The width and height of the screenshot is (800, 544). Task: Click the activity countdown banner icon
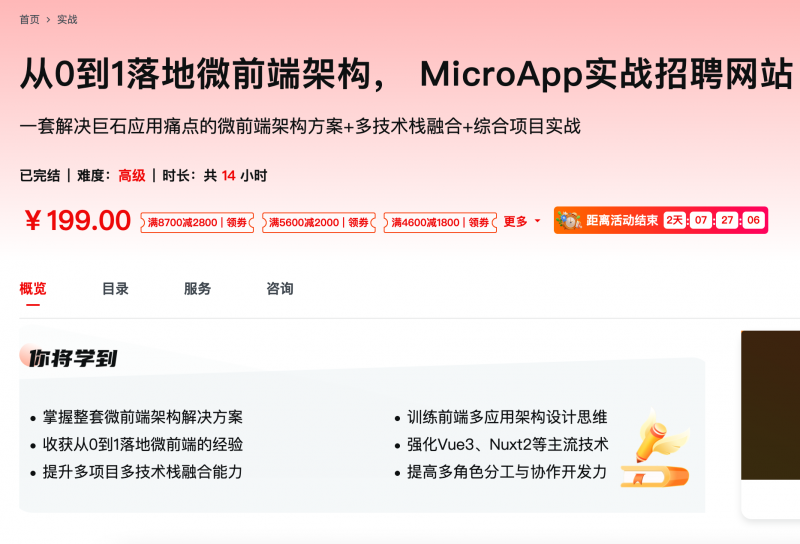[569, 220]
